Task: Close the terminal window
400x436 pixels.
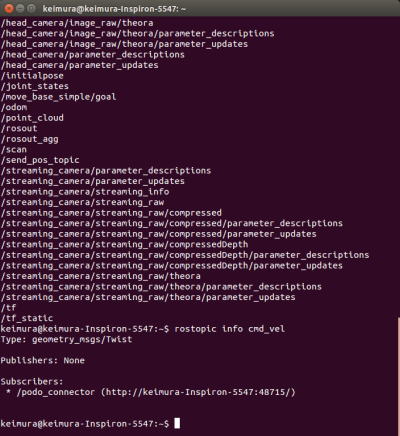Action: (9, 8)
